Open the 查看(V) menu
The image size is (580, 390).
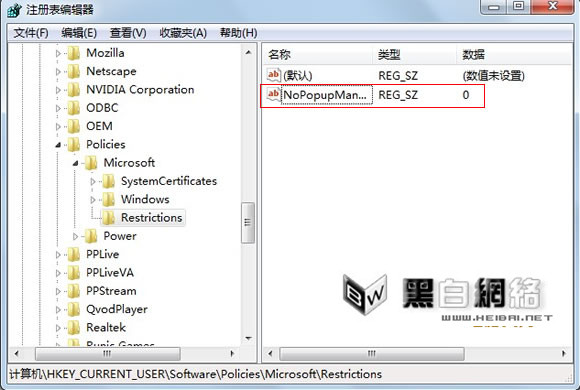tap(128, 33)
